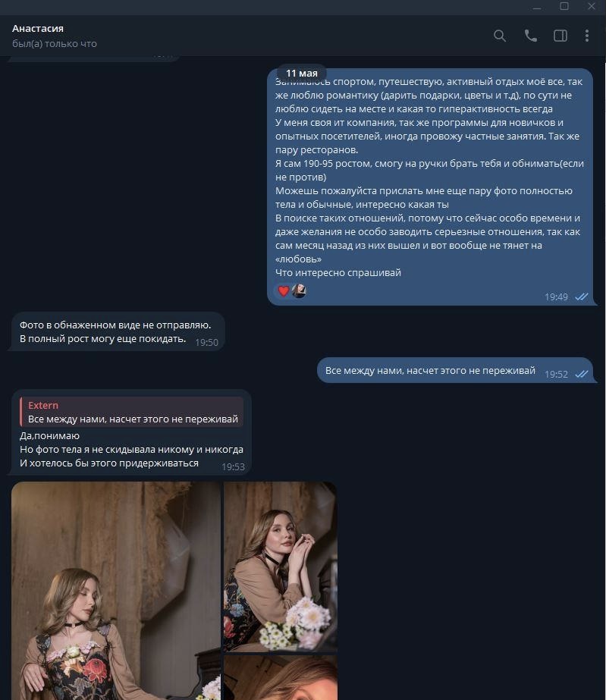
Task: Open the Анастасия contact name header
Action: point(38,28)
